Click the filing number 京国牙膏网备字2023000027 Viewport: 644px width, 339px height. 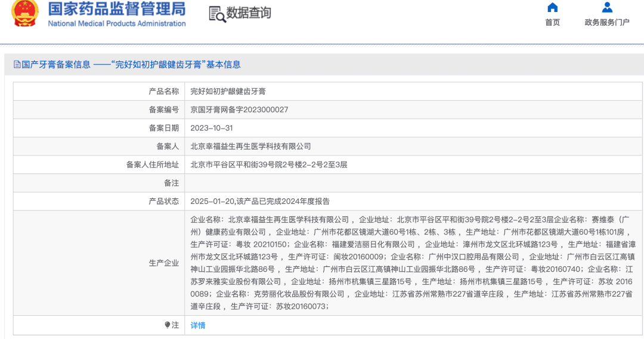click(x=239, y=110)
